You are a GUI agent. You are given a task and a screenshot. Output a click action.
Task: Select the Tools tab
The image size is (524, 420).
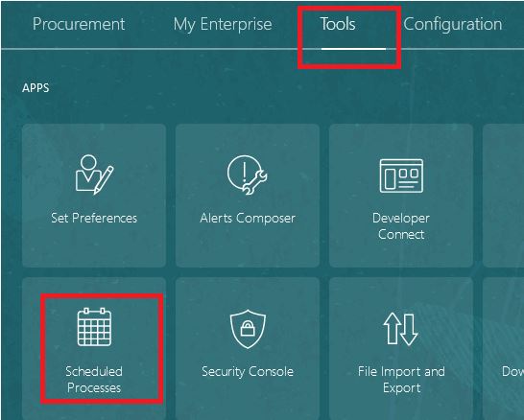click(x=338, y=24)
